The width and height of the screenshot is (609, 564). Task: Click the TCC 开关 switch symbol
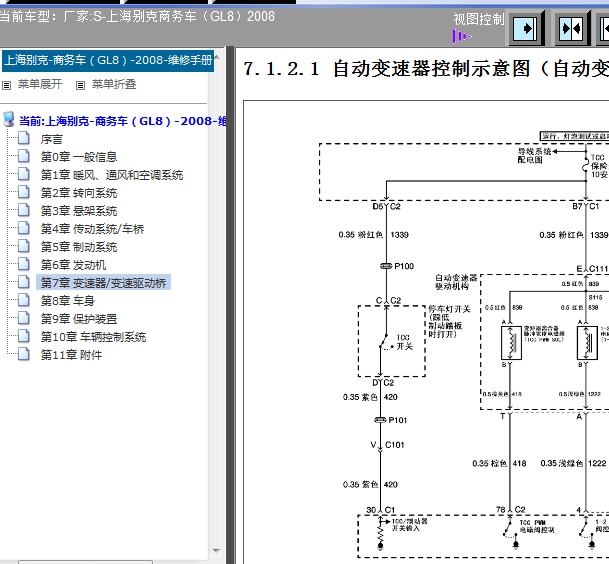point(384,342)
